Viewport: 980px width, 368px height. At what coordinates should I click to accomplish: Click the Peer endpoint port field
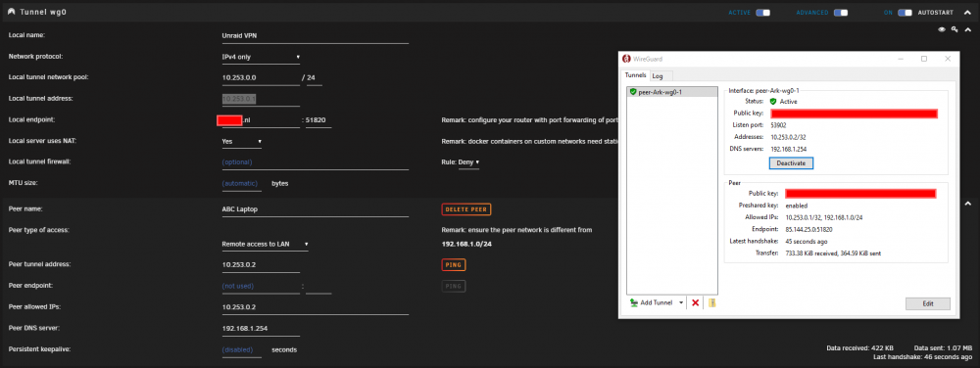tap(318, 287)
